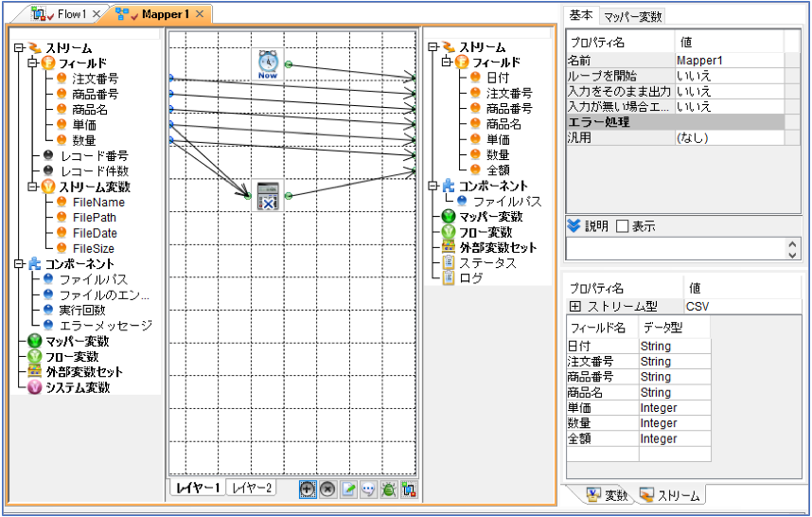
Task: Click the right pane コンポーネント puzzle icon
Action: click(x=449, y=186)
